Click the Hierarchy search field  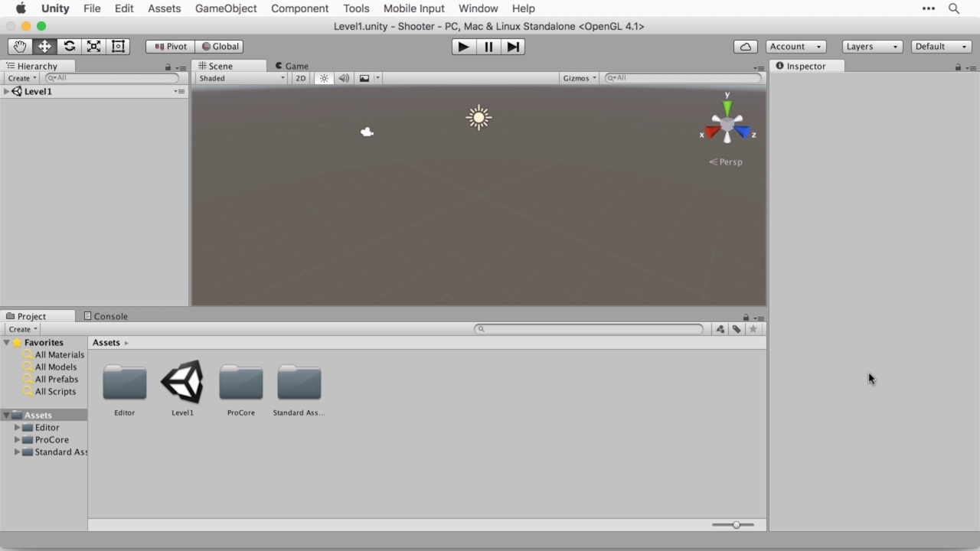[x=112, y=78]
